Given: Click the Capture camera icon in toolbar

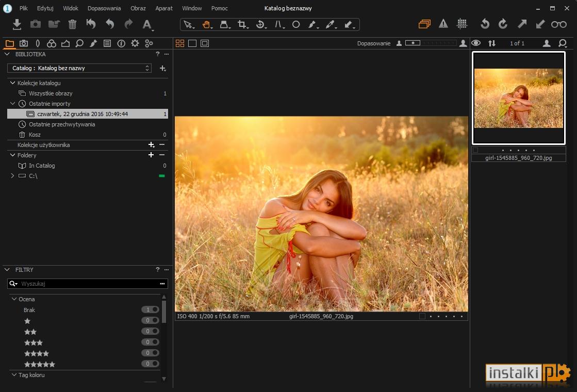Looking at the screenshot, I should (x=36, y=24).
